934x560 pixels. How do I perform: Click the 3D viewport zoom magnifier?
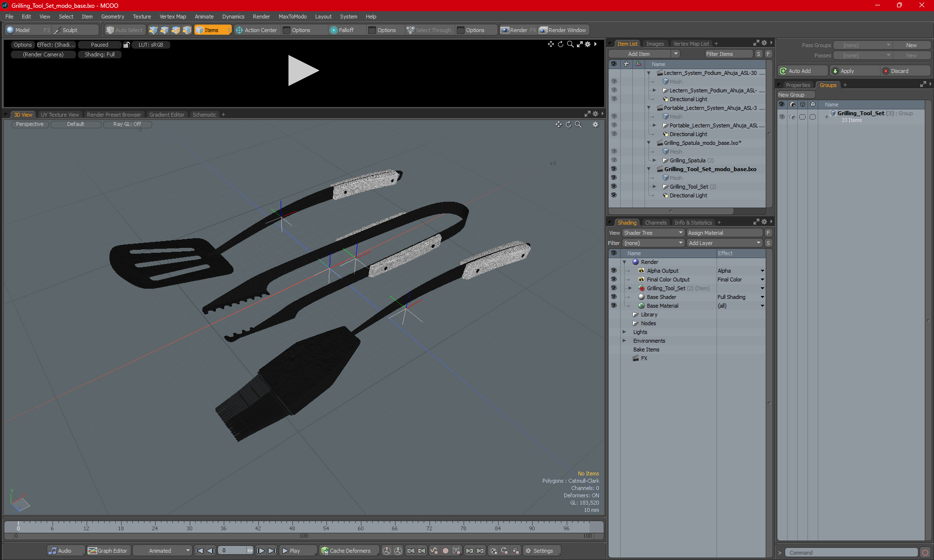pos(578,124)
